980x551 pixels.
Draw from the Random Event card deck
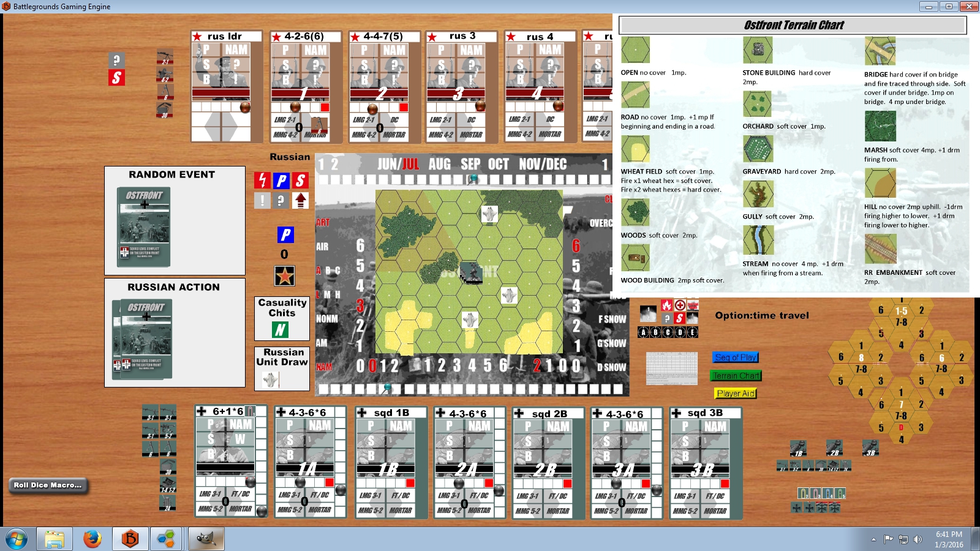coord(144,227)
